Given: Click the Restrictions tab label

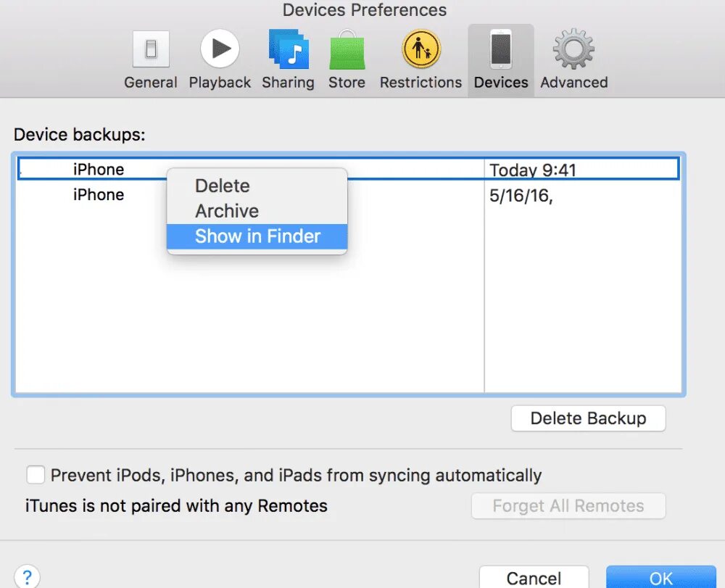Looking at the screenshot, I should (x=420, y=82).
